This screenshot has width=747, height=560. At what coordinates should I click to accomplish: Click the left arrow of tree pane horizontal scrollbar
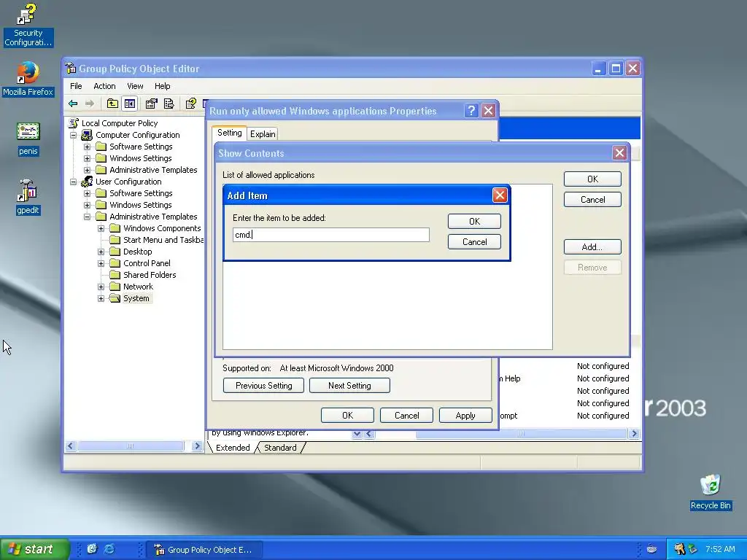click(x=71, y=446)
